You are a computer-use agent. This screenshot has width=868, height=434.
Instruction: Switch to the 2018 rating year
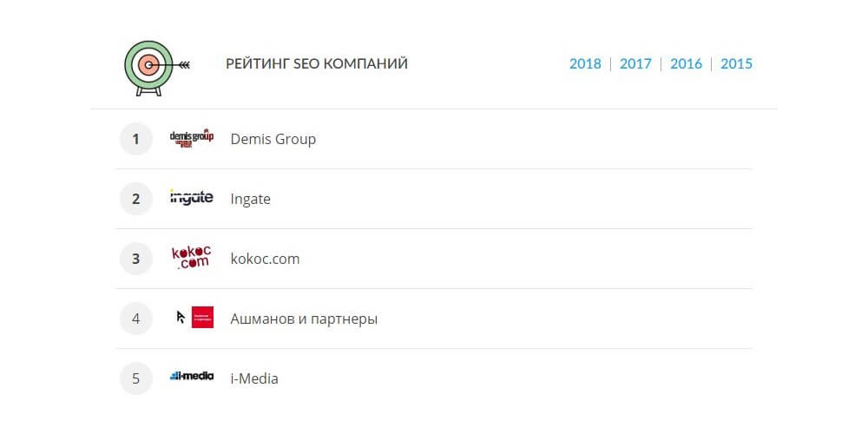[585, 63]
